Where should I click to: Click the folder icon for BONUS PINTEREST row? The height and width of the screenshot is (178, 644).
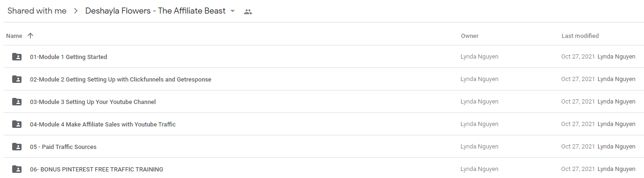coord(17,169)
